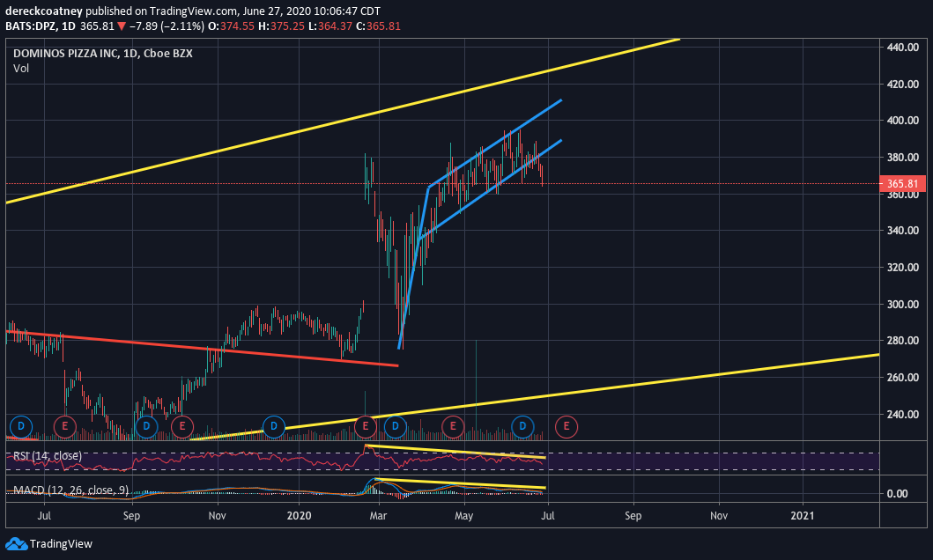Click the earnings E marker beneath the February gap-up
Image resolution: width=933 pixels, height=560 pixels.
(366, 426)
